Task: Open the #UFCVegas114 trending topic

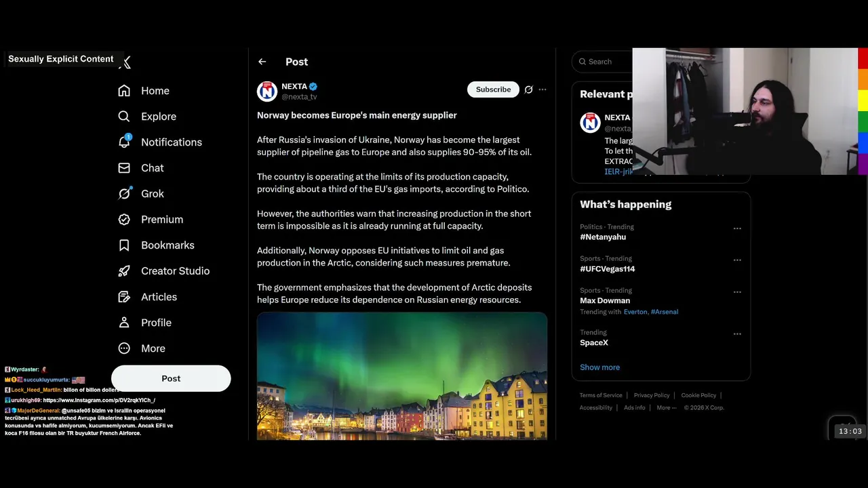Action: (x=608, y=269)
